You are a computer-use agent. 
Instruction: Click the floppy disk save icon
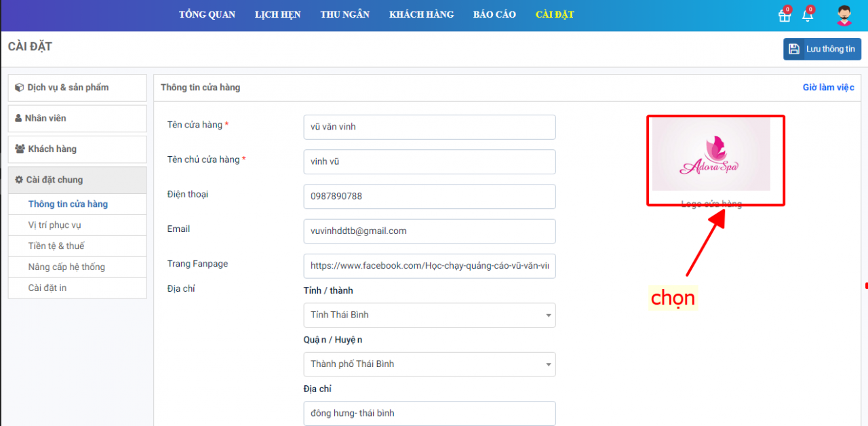(794, 49)
